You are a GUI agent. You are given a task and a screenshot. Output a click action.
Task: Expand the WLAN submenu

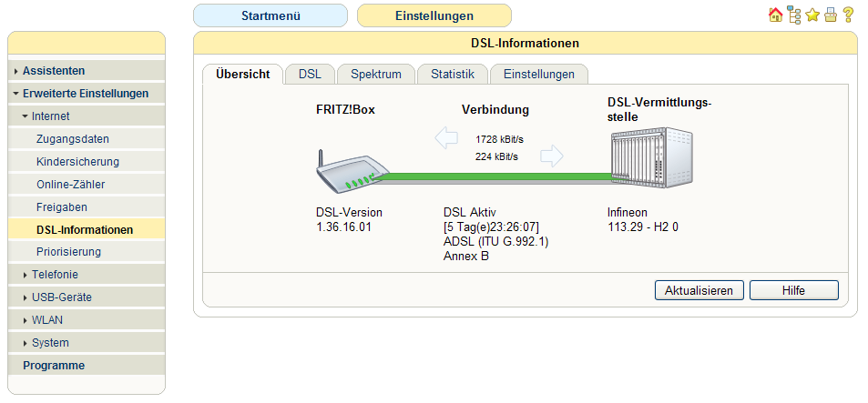[x=46, y=319]
